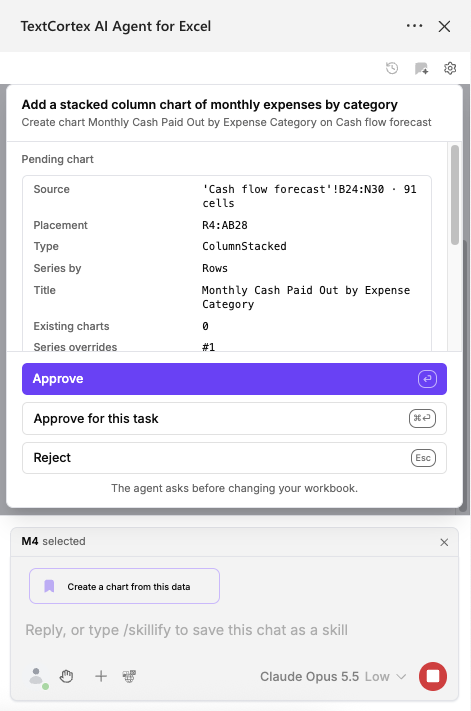Dismiss the M4 selected context chip
The height and width of the screenshot is (711, 471).
444,542
